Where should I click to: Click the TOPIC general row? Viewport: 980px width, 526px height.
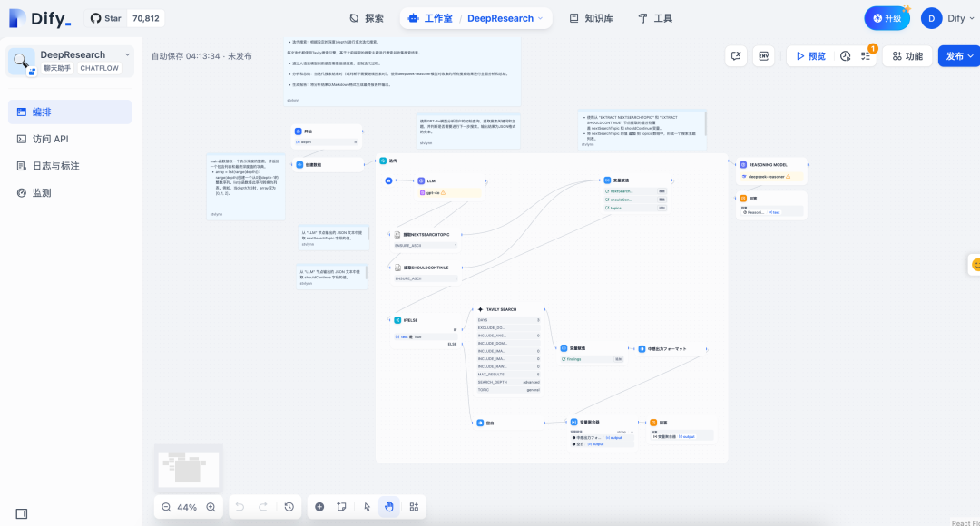point(509,390)
